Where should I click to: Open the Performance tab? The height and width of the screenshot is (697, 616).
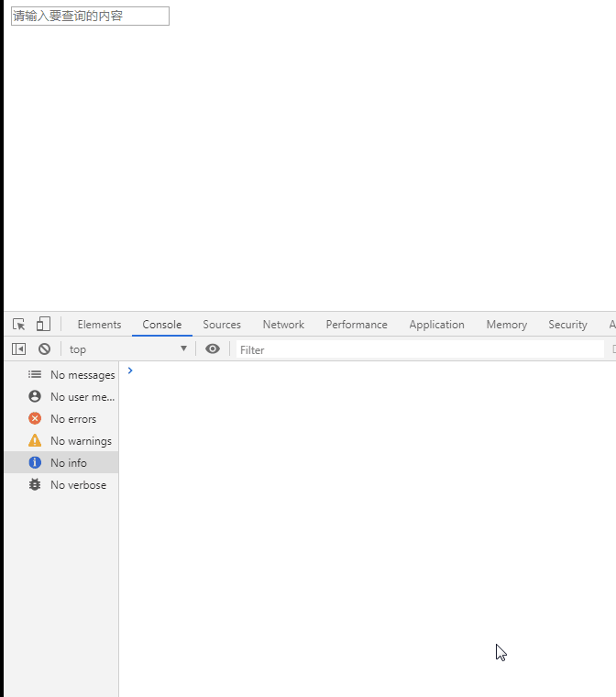(x=357, y=325)
